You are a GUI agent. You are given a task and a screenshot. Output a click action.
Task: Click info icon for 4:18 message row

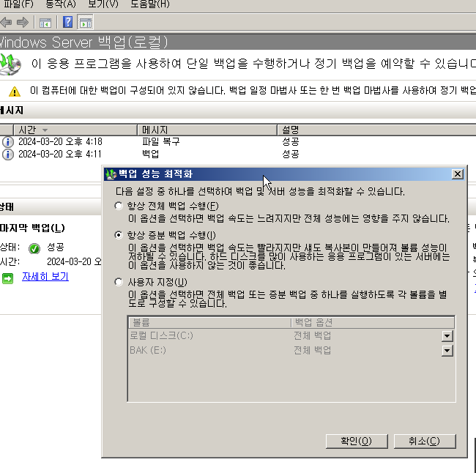8,142
